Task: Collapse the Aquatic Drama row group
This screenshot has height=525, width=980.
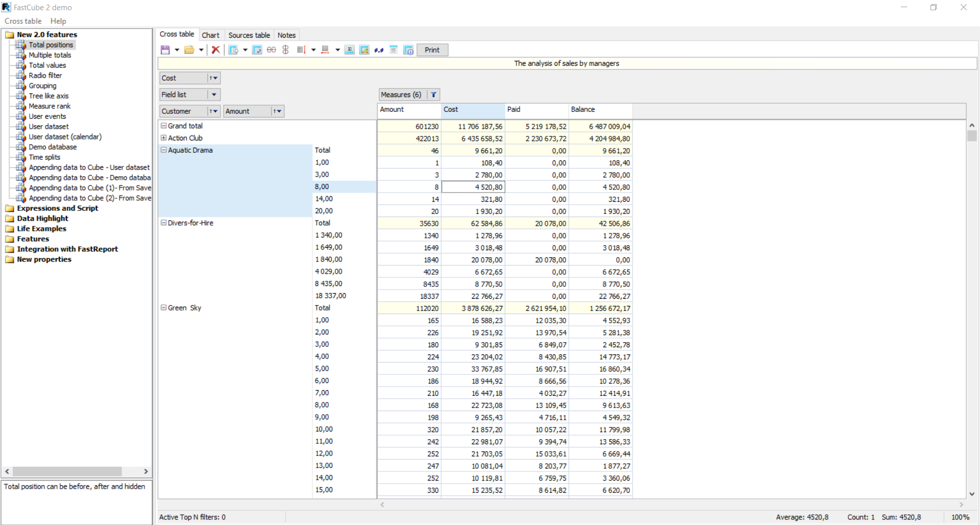Action: [164, 150]
